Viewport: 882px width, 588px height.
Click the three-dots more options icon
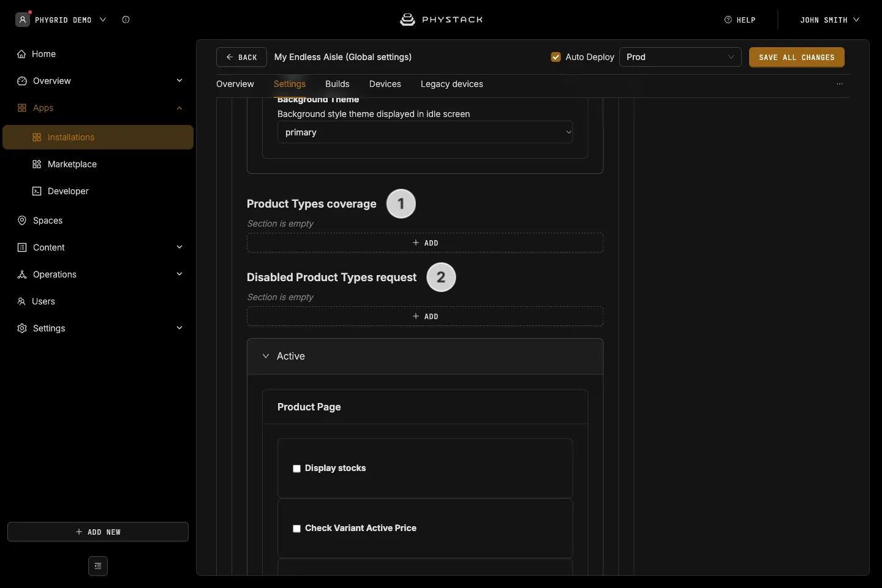coord(840,84)
